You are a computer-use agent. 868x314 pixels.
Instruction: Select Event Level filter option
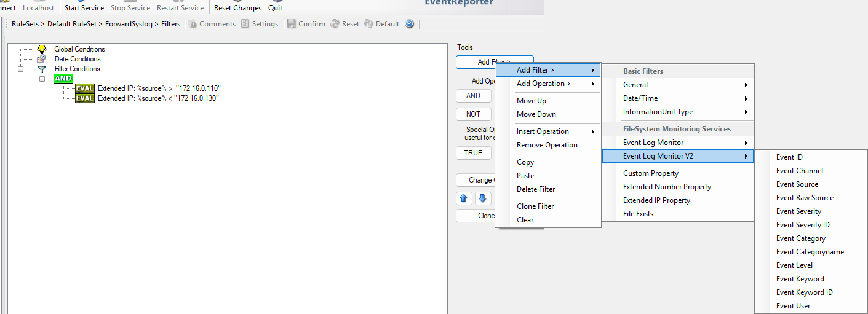click(x=811, y=265)
